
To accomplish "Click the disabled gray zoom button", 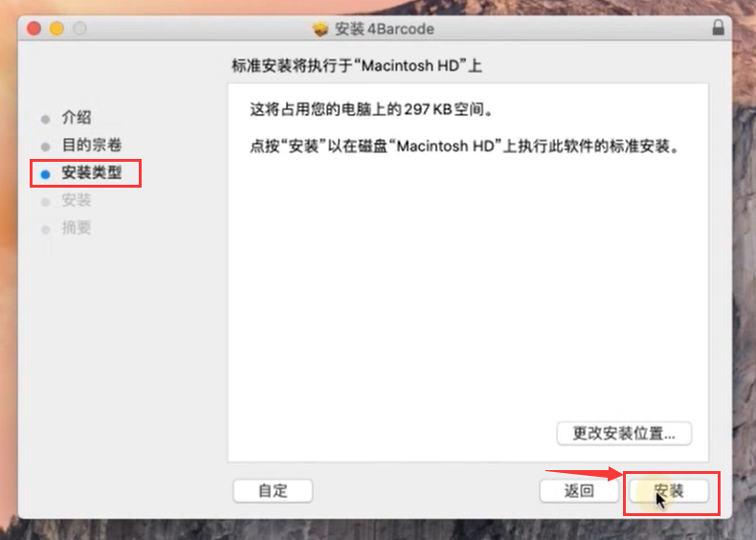I will (x=80, y=29).
